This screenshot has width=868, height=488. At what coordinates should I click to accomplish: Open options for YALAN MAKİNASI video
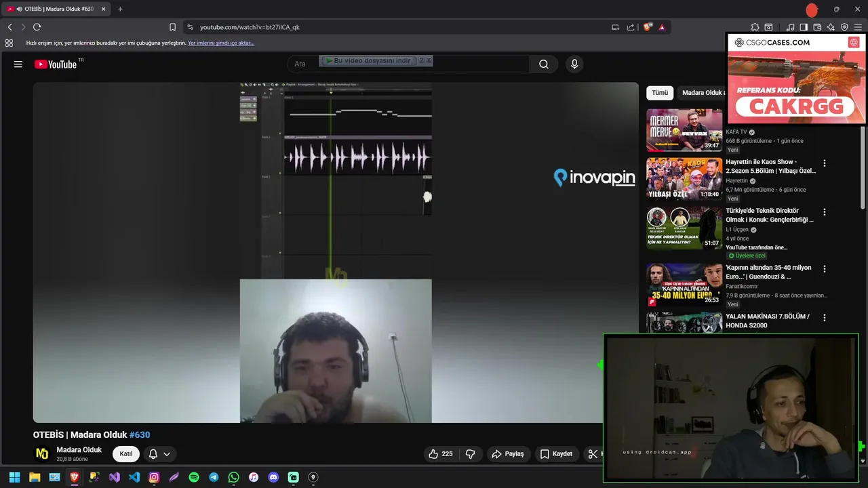[825, 318]
